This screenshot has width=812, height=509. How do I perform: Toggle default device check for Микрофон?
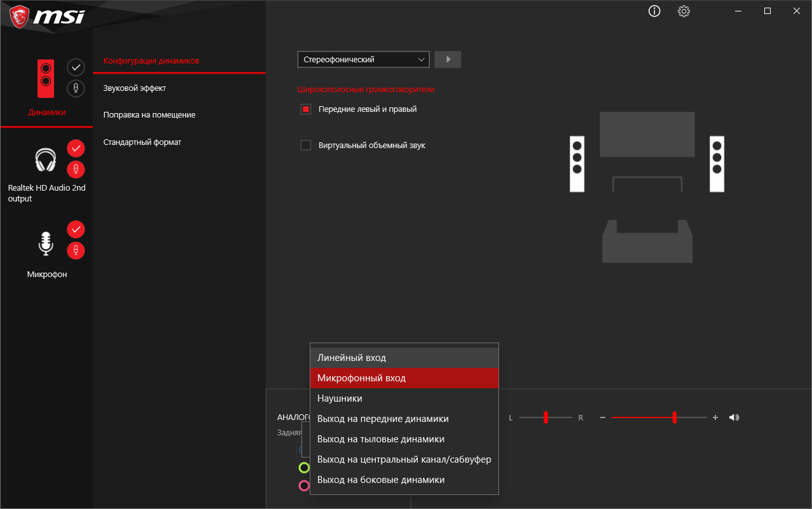pos(76,229)
